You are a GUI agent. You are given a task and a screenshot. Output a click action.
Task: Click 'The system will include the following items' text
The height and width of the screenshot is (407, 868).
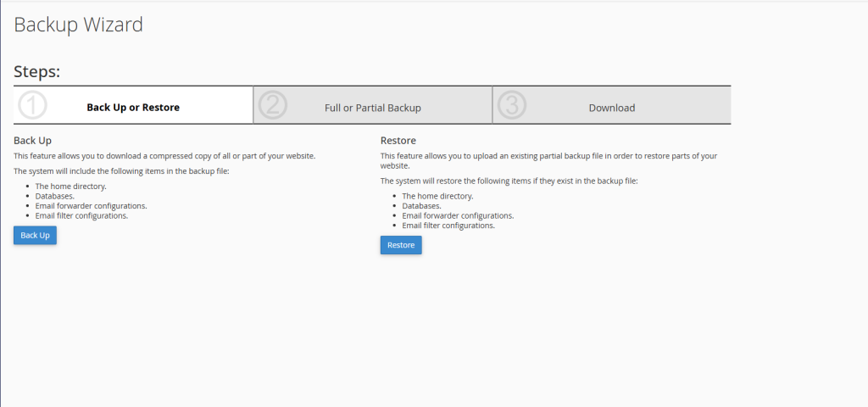[121, 171]
